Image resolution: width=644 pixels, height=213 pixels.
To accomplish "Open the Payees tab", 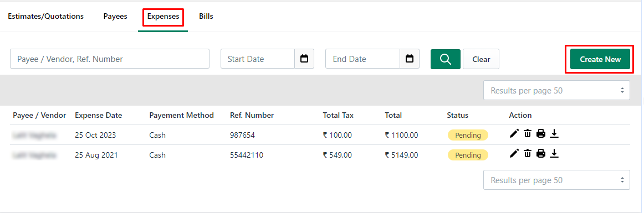I will pos(115,17).
